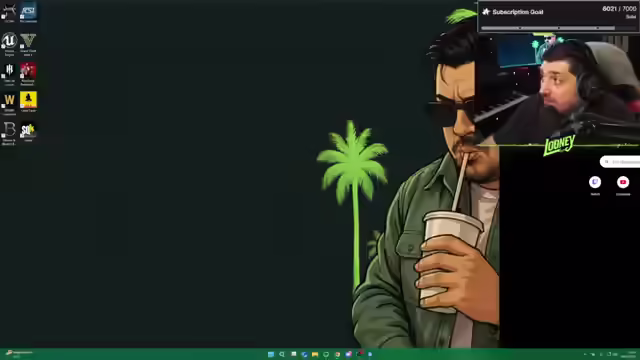The height and width of the screenshot is (360, 640).
Task: Open File Explorer from the taskbar
Action: (x=315, y=354)
